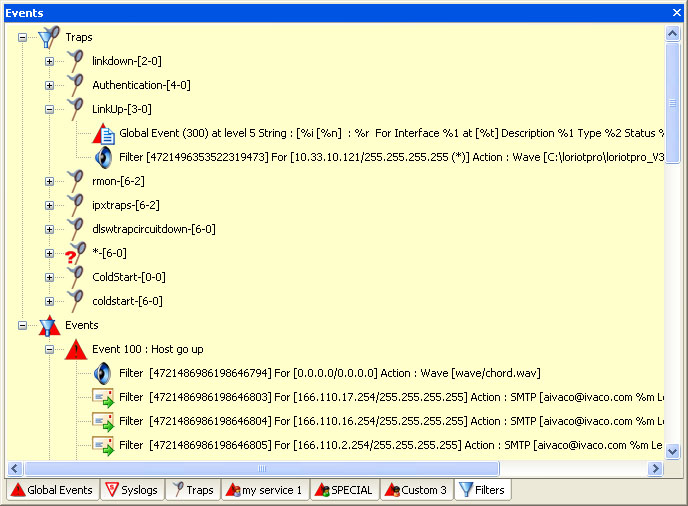The height and width of the screenshot is (506, 688).
Task: Click the wave/chord.wav filter speaker icon
Action: (x=103, y=374)
